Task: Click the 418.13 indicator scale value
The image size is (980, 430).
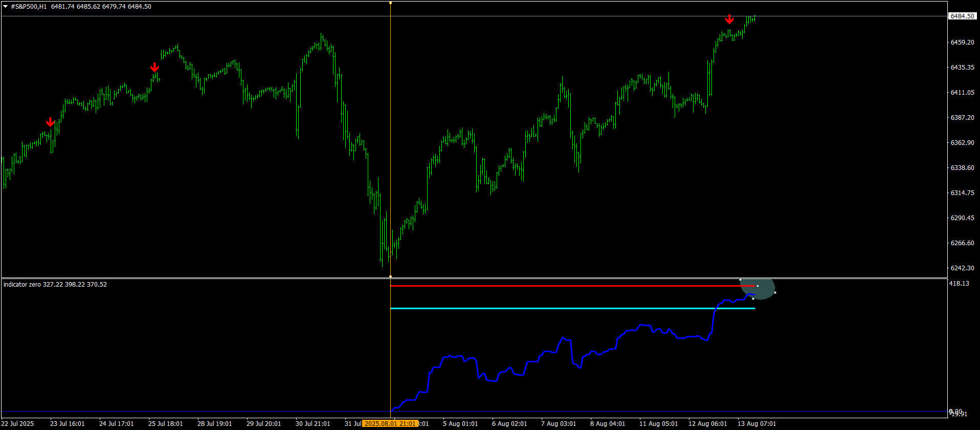Action: click(959, 284)
